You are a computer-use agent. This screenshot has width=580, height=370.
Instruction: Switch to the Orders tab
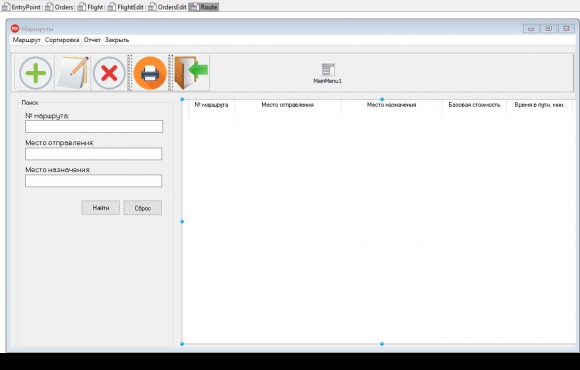click(x=60, y=7)
